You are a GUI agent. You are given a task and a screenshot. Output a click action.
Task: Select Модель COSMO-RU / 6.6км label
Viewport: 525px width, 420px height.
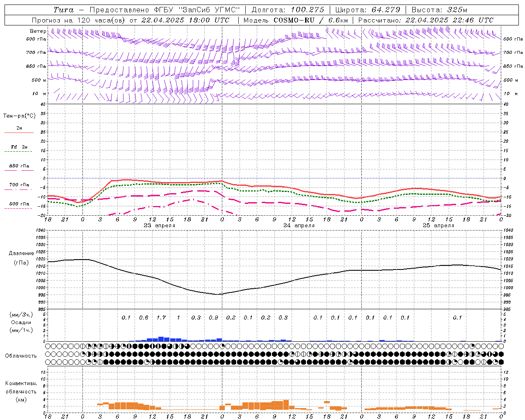click(296, 20)
